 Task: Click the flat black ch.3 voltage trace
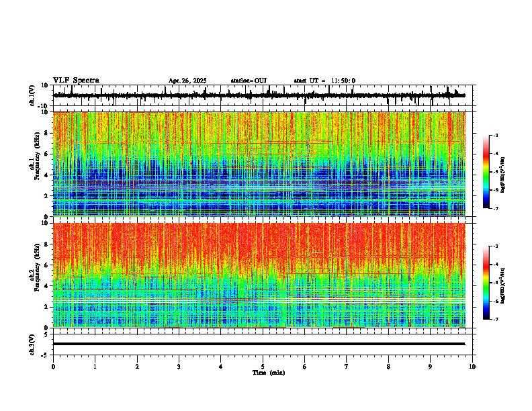(x=259, y=344)
